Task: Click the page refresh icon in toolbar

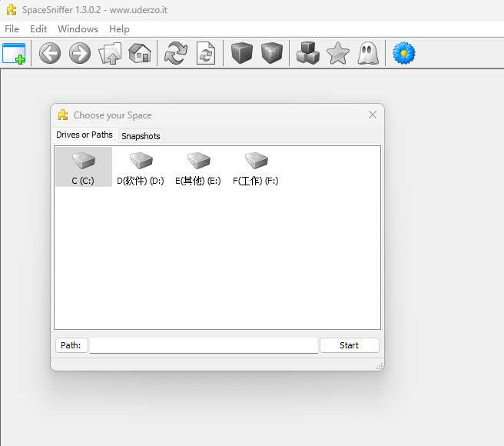Action: point(206,53)
